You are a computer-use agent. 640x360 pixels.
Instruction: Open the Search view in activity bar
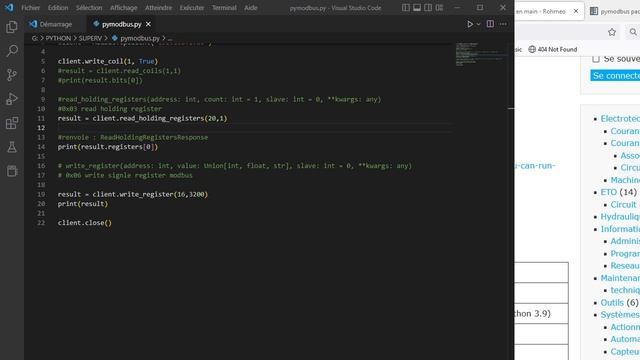12,51
